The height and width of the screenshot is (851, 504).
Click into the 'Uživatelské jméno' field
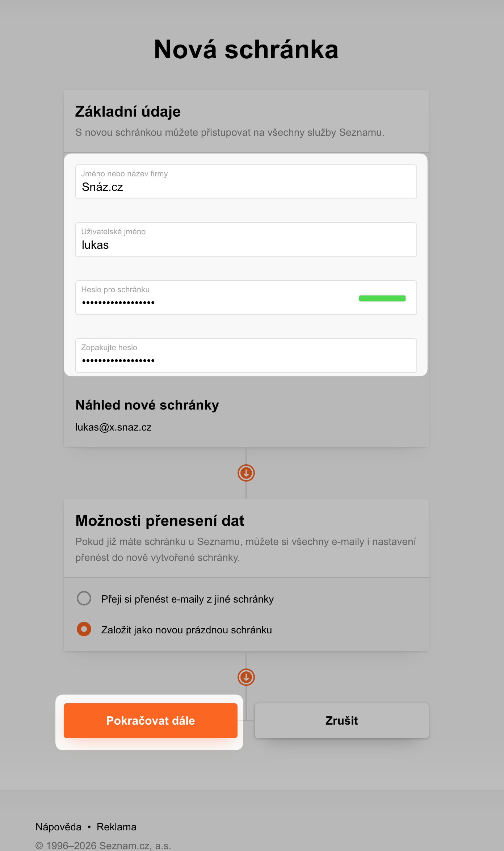tap(246, 240)
